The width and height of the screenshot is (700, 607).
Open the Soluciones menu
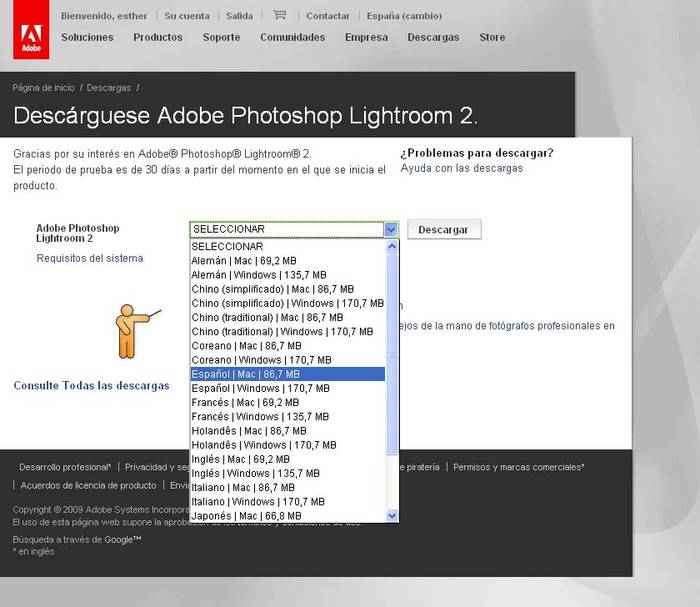pos(88,37)
